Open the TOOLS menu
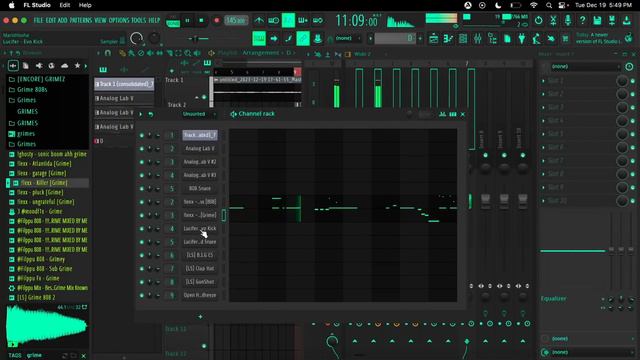 point(138,20)
